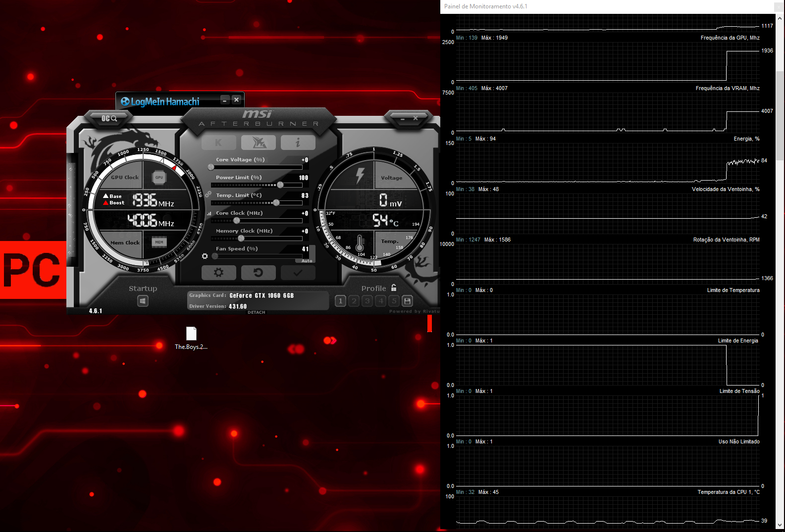Click the 54 °C temperature readout
Screen dimensions: 785x532
385,220
